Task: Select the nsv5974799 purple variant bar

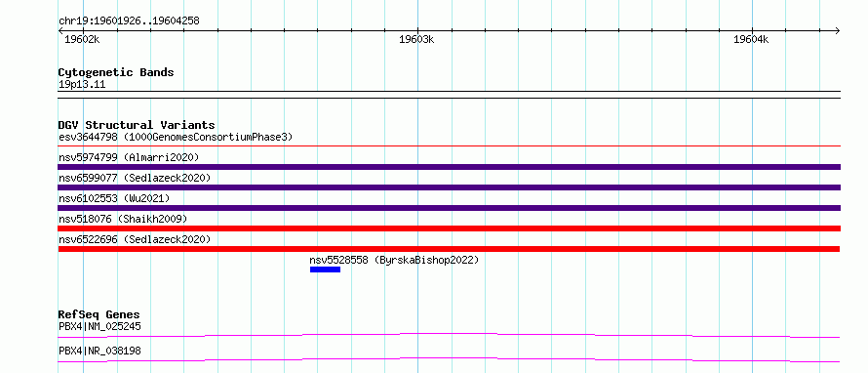Action: [x=449, y=167]
